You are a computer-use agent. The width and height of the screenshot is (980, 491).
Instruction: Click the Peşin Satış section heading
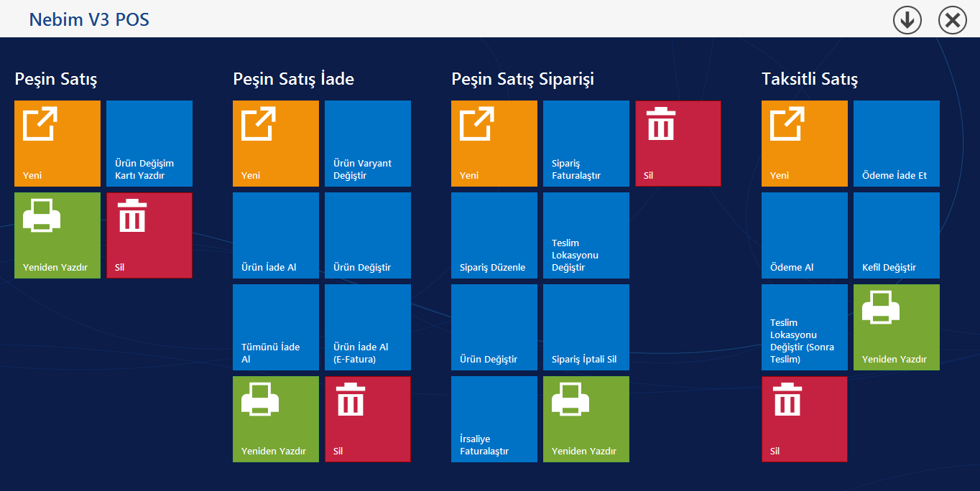coord(56,79)
